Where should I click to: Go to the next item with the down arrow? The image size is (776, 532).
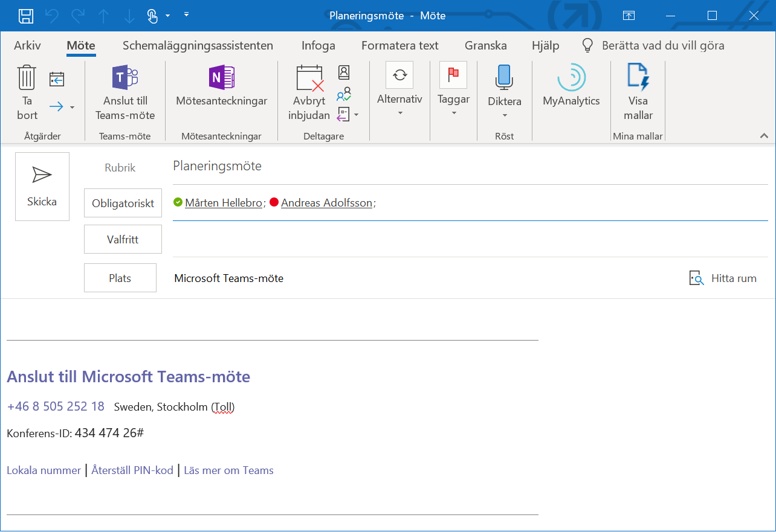click(x=129, y=16)
